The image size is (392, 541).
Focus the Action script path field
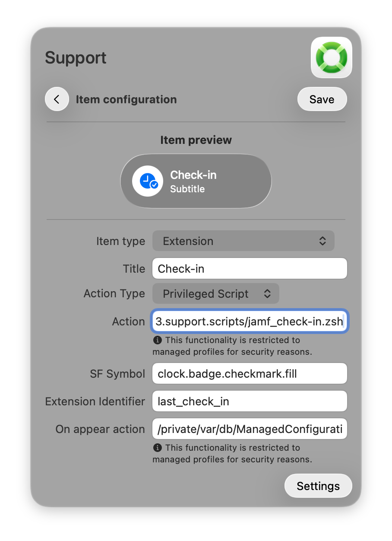coord(250,321)
